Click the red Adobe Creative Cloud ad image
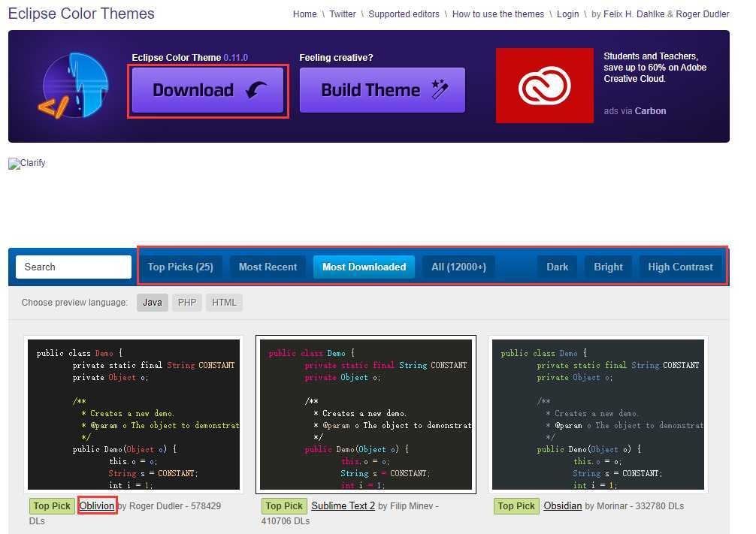Viewport: 756px width, 534px height. point(545,86)
